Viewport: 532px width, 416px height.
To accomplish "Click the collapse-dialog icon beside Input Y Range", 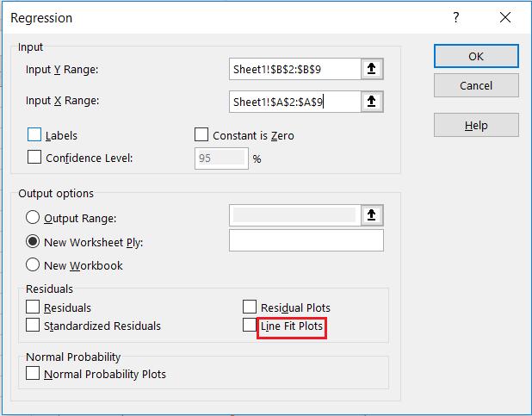I will pos(372,69).
